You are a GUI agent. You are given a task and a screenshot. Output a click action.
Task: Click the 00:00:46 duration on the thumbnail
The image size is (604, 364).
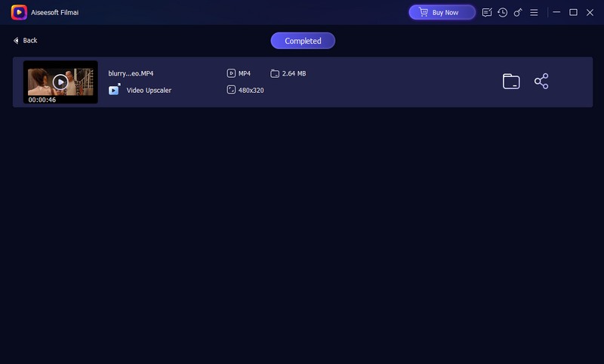(x=42, y=100)
